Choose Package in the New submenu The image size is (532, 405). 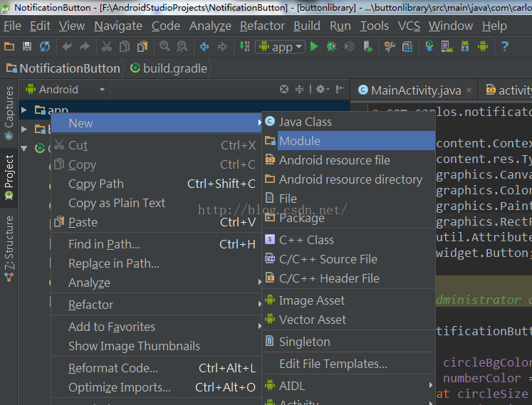348,218
